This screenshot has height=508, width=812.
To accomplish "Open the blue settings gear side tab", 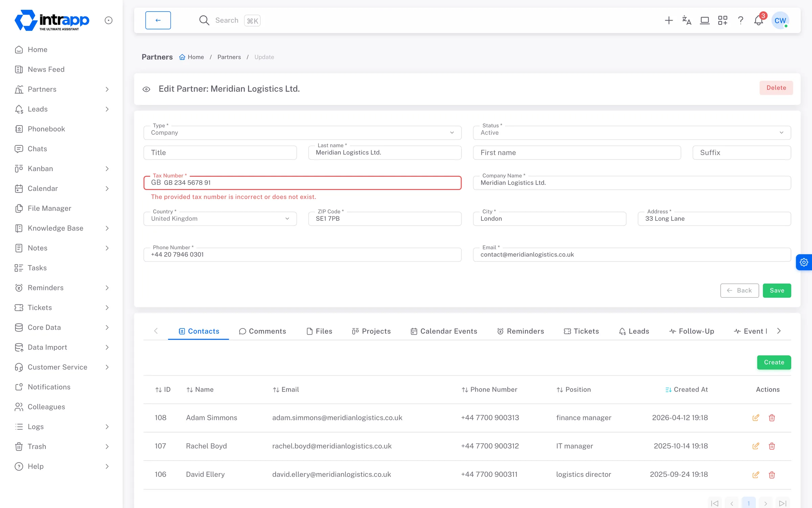I will pyautogui.click(x=804, y=262).
